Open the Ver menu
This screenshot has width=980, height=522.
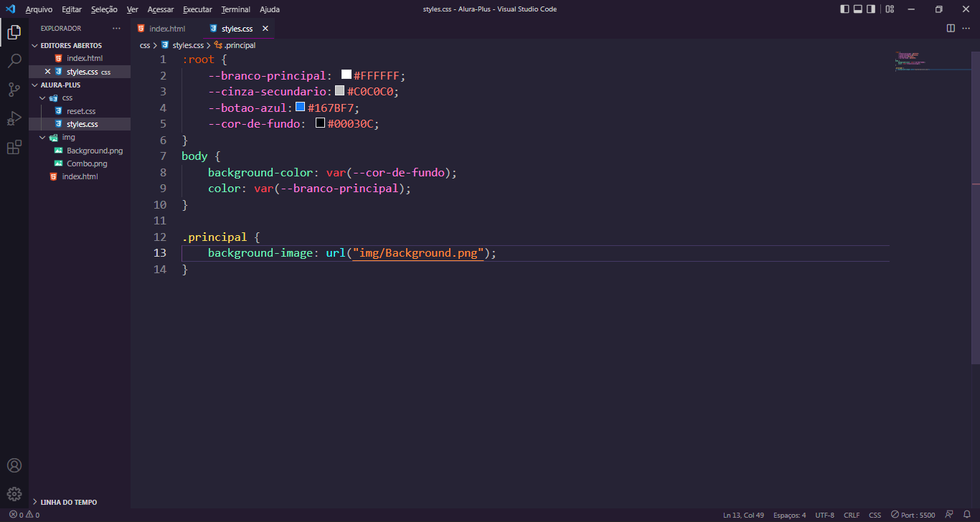click(x=132, y=9)
